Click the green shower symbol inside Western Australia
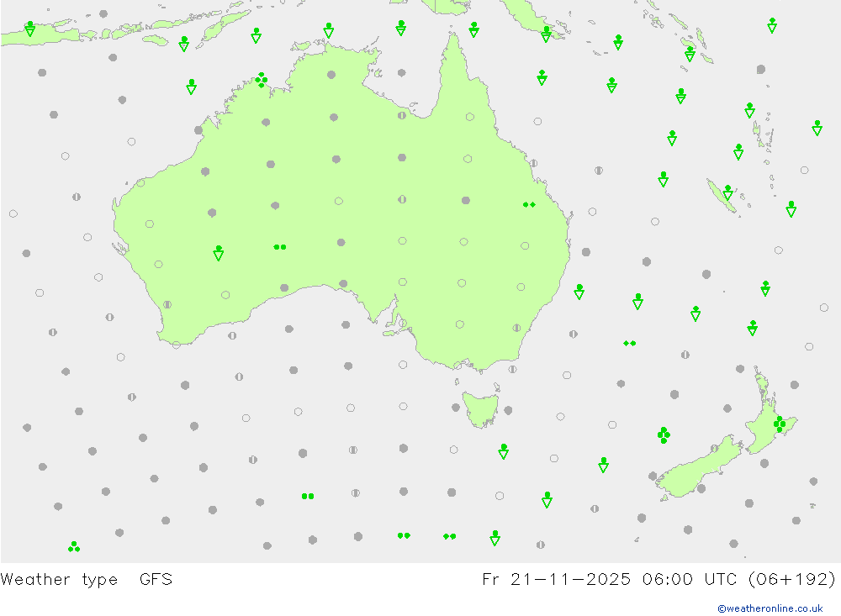This screenshot has width=841, height=616. point(219,253)
